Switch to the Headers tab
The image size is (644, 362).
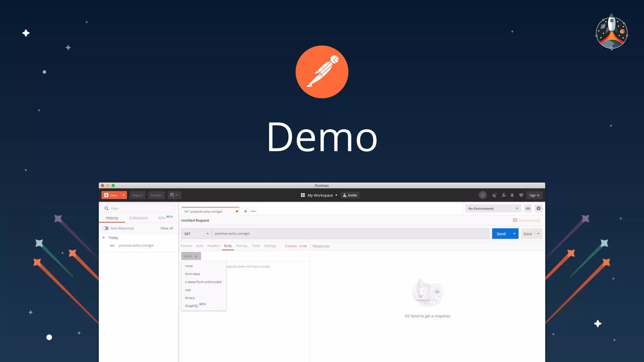214,246
